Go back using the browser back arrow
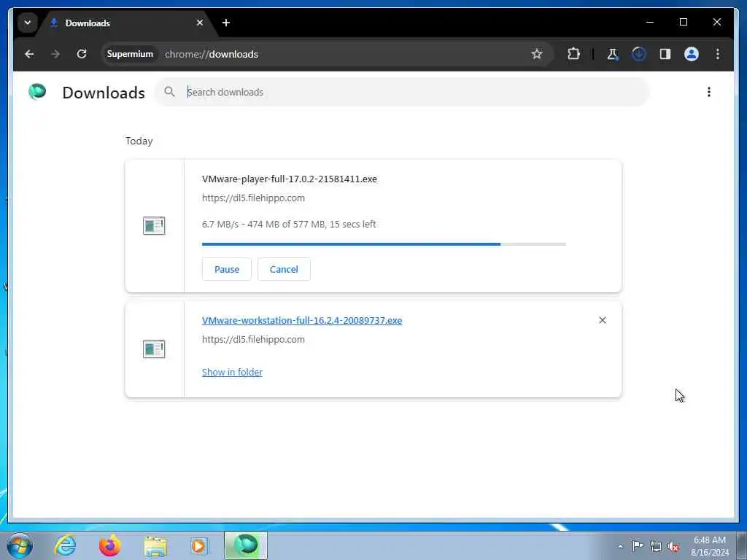This screenshot has height=560, width=747. coord(29,54)
